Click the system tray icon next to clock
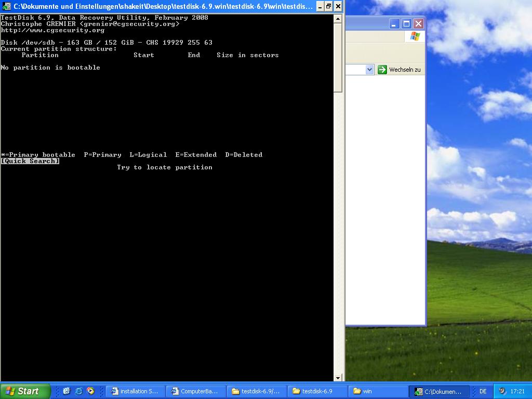Viewport: 532px width, 399px height. [x=503, y=391]
